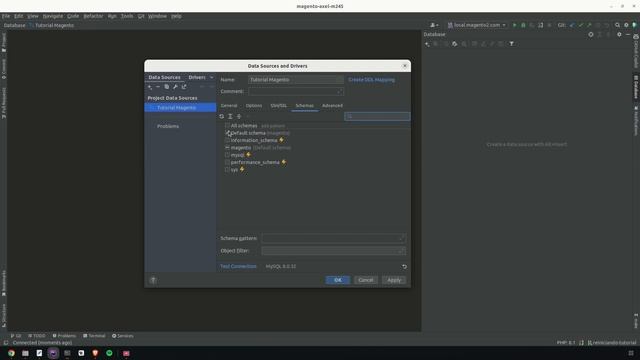This screenshot has width=640, height=360.
Task: Click the Add data source plus icon
Action: coord(150,87)
